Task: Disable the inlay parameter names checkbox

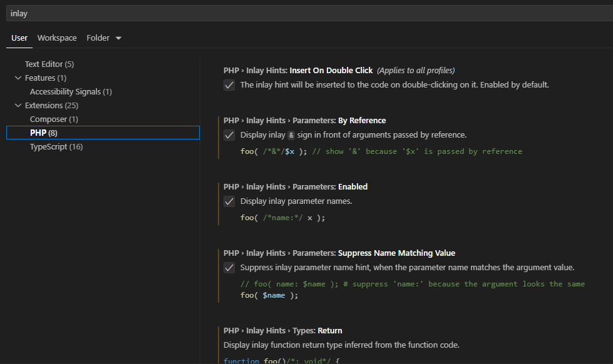Action: pos(229,201)
